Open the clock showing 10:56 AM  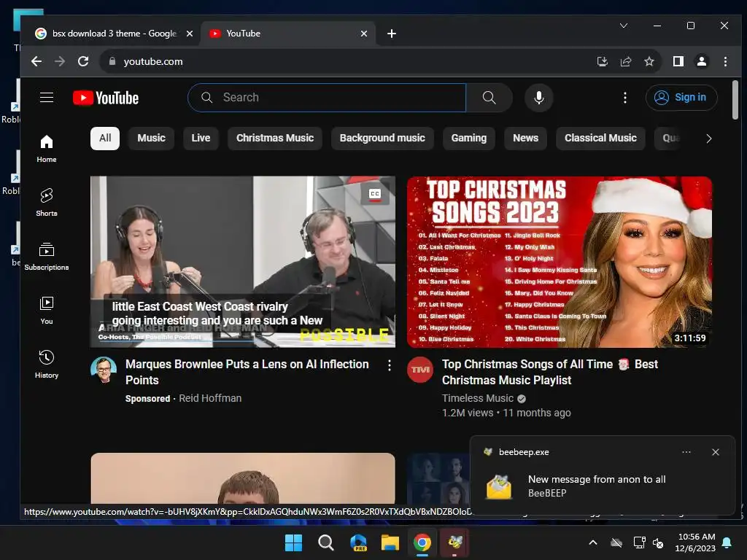click(x=695, y=542)
